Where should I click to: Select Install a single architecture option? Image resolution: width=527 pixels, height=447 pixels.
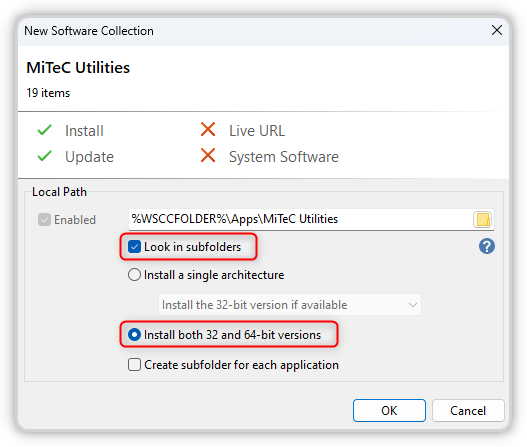[134, 275]
